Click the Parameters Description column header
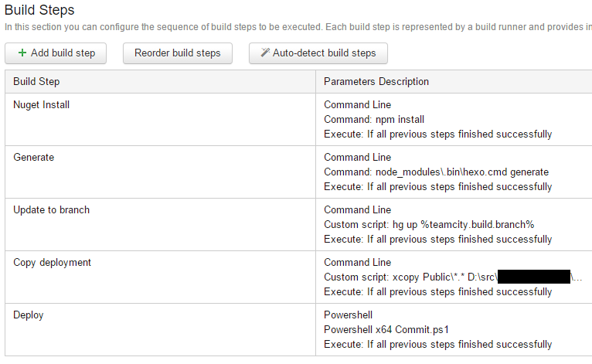 click(376, 82)
